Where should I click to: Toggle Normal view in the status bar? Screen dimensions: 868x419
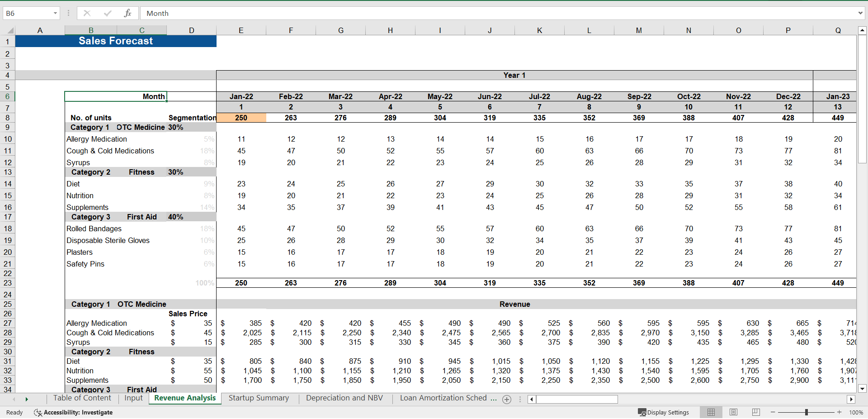click(x=711, y=412)
